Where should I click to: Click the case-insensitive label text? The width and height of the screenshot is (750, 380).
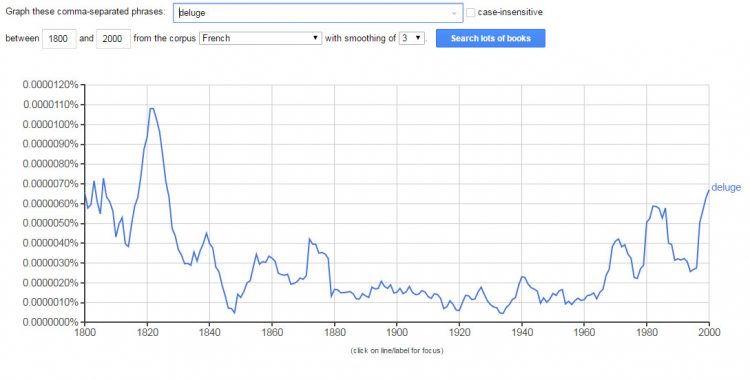510,12
